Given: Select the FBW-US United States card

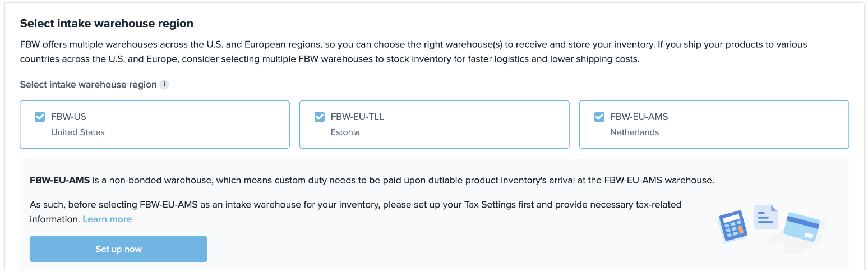Looking at the screenshot, I should coord(155,125).
